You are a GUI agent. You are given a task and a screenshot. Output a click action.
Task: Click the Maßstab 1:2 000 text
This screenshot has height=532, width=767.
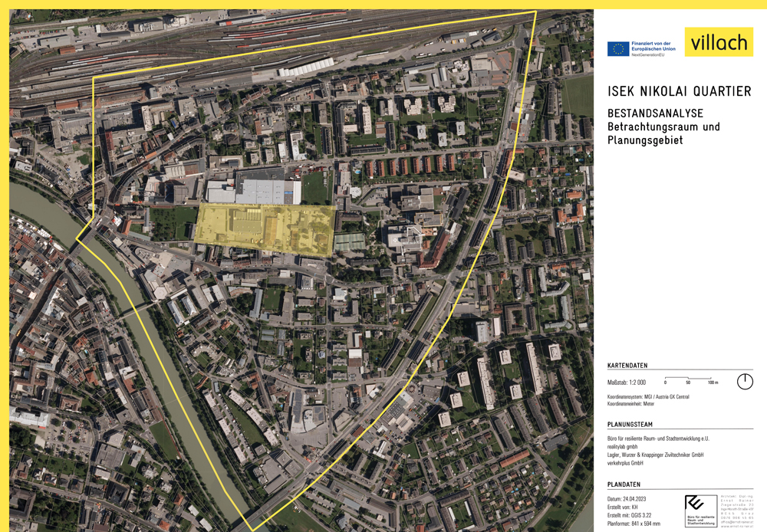[x=627, y=382]
